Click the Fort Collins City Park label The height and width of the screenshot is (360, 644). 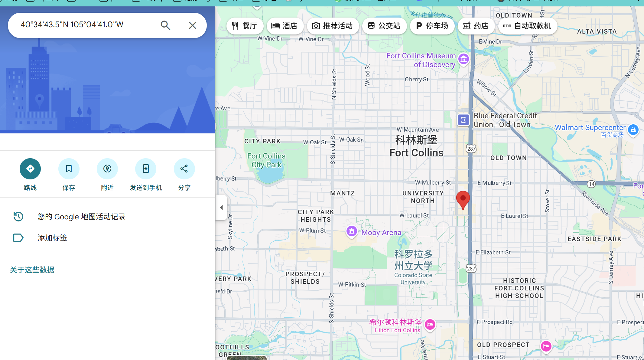coord(266,160)
